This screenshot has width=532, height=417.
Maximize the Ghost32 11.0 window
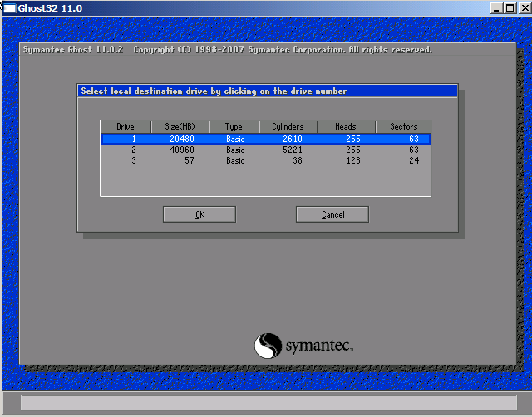[x=510, y=8]
